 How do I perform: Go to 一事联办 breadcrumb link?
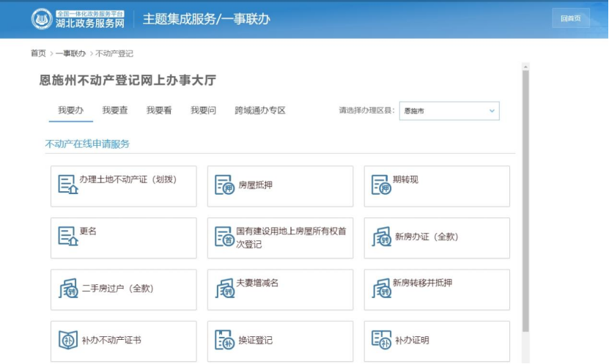tap(70, 53)
